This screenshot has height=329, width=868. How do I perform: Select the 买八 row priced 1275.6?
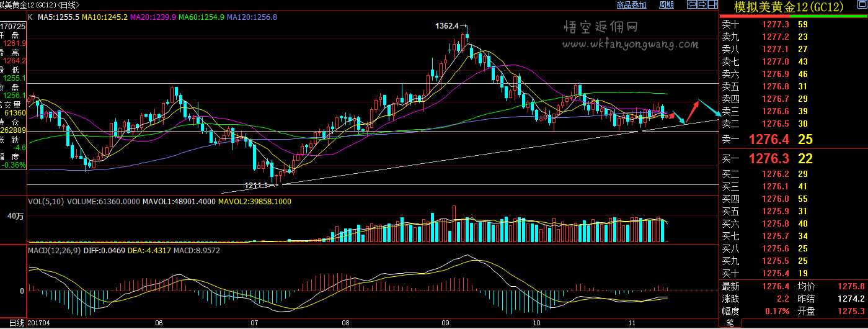[793, 248]
